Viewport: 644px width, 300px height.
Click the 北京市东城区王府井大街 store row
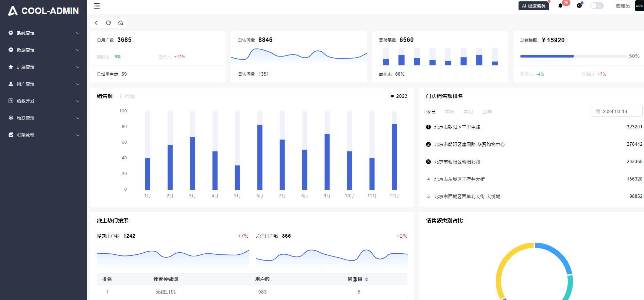(534, 179)
